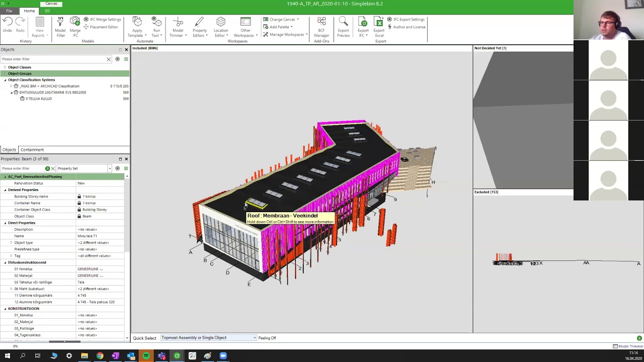Open the Model Trimmer workspace

click(x=178, y=27)
